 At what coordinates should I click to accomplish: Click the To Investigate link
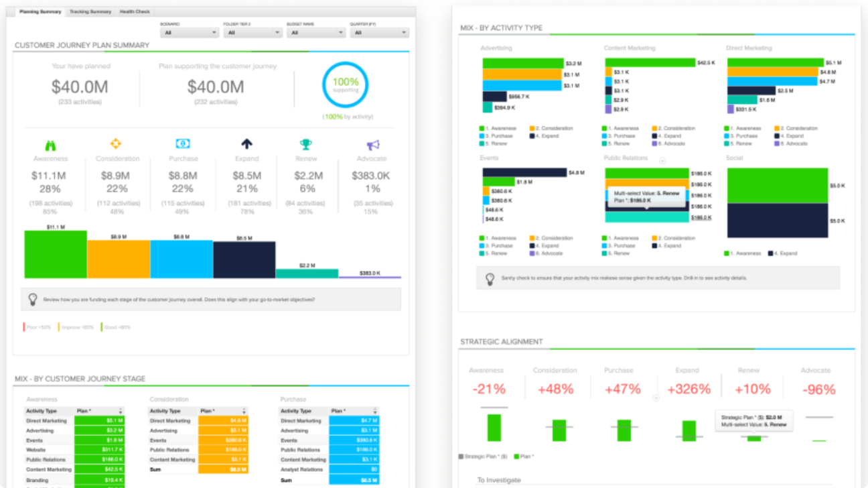pos(500,480)
